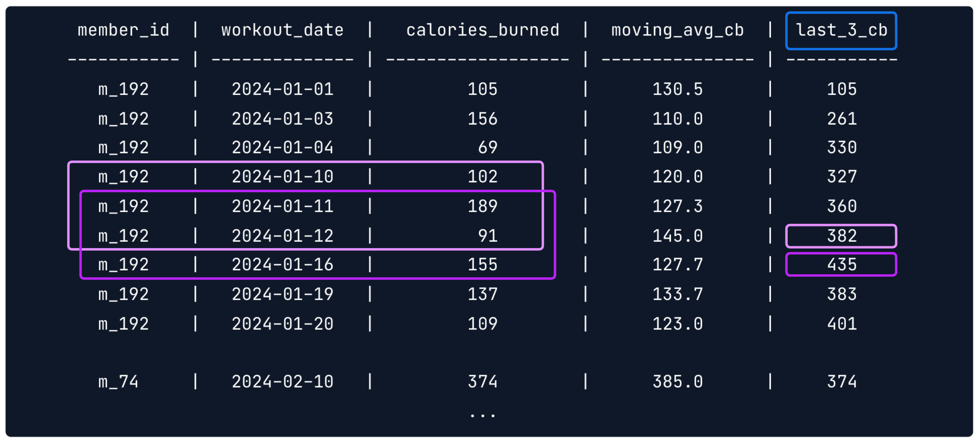This screenshot has height=444, width=980.
Task: Select calories value 69
Action: click(488, 148)
